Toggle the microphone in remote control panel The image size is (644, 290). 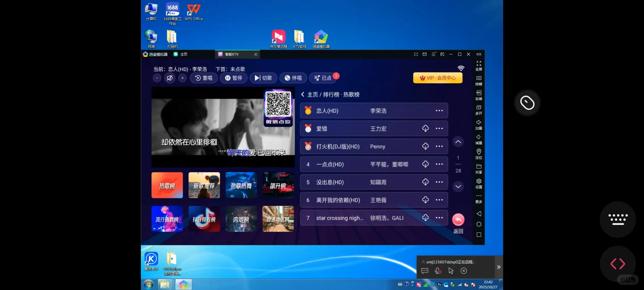pyautogui.click(x=438, y=271)
